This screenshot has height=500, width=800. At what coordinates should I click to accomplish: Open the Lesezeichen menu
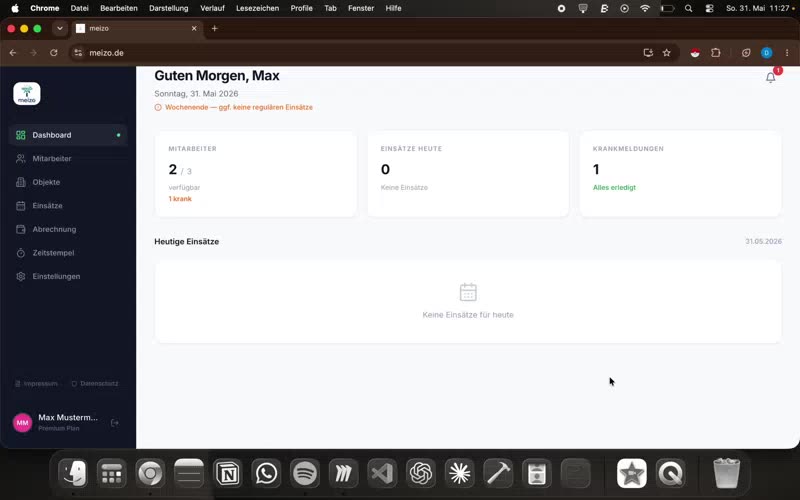[257, 8]
